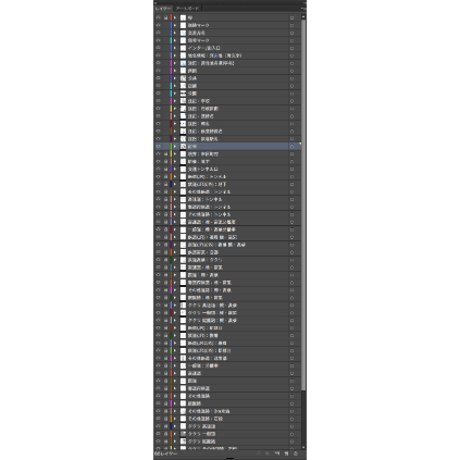Click navy color bar of ククリ 高速道 layer

[x=171, y=426]
